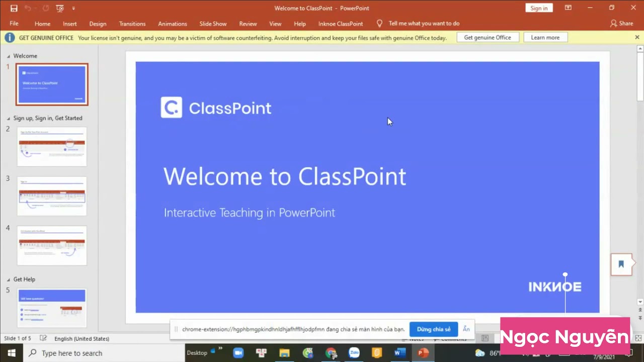The height and width of the screenshot is (362, 644).
Task: Collapse the Sign up, Sign in, Get Started section
Action: [x=8, y=119]
